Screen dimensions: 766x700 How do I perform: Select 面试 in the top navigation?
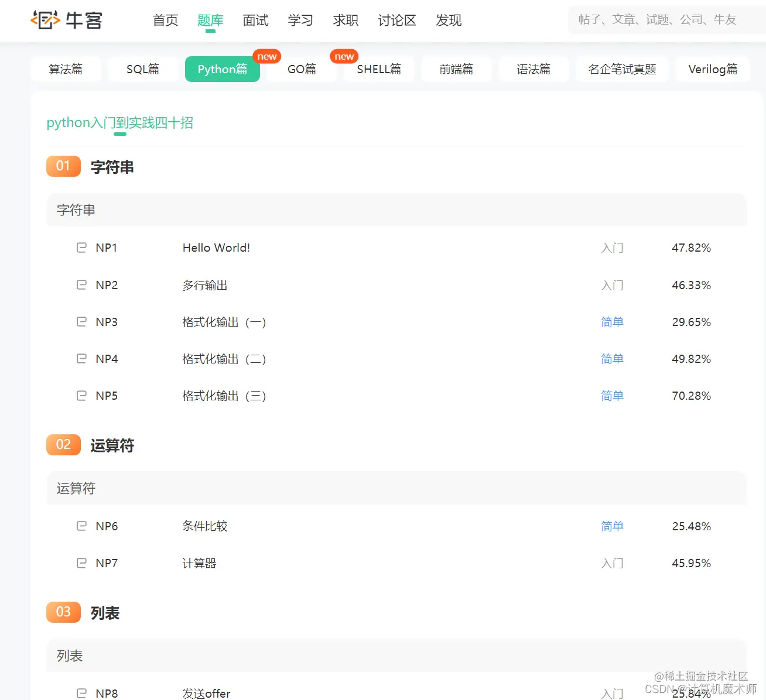point(255,20)
